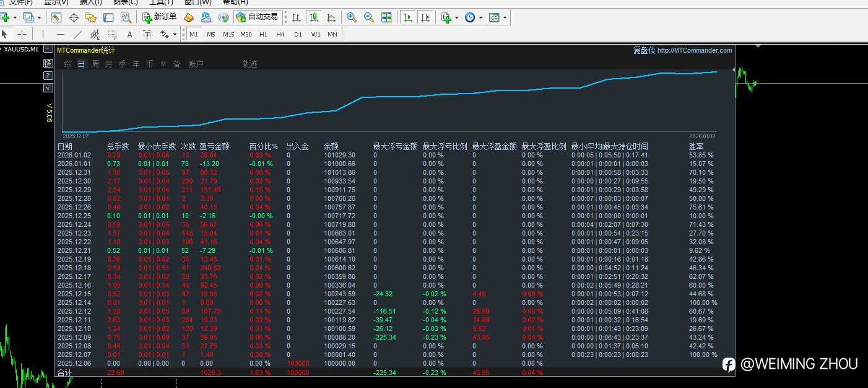Select the cursor pointer tool
Viewport: 868px width, 388px height.
[x=5, y=34]
